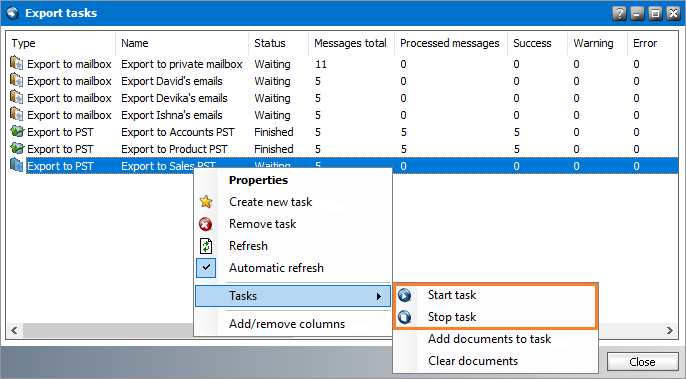Click the PST icon of Export to Accounts PST

click(17, 131)
